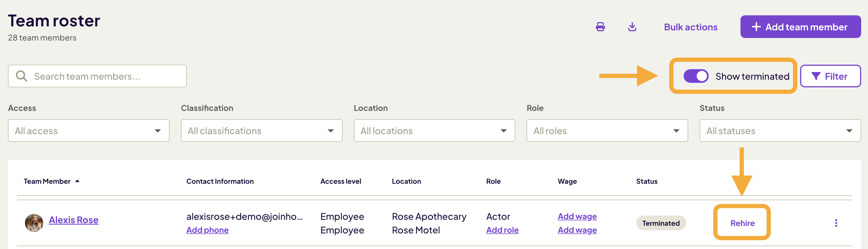Click the download roster icon
The image size is (868, 249).
[x=632, y=27]
